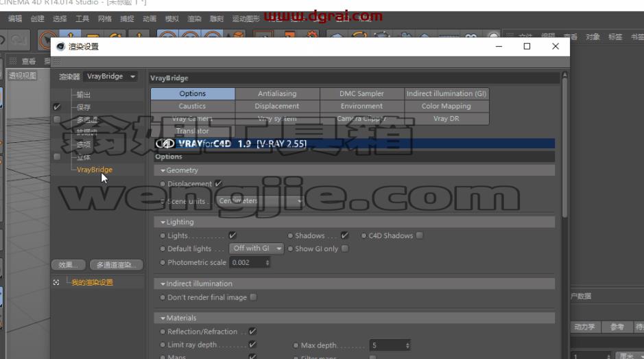Click the animation dot beside Displacement

(163, 184)
